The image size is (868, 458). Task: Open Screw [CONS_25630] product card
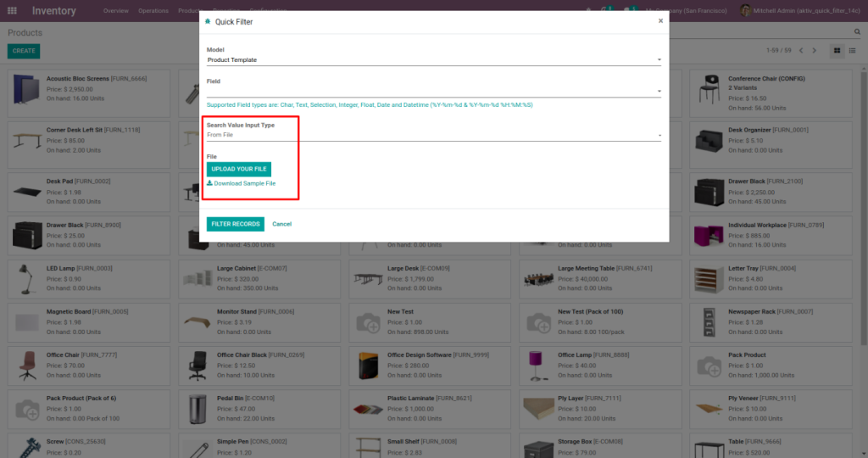coord(88,446)
